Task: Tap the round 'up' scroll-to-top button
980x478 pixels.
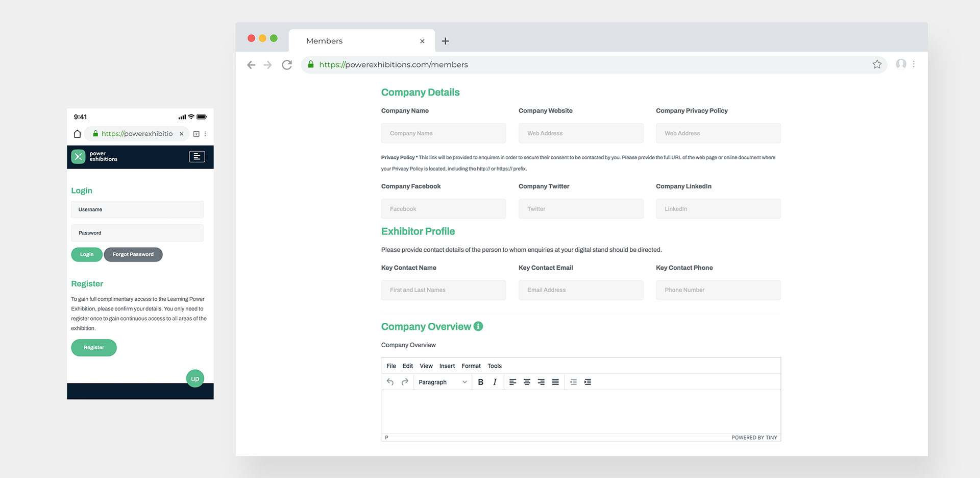Action: [x=195, y=378]
